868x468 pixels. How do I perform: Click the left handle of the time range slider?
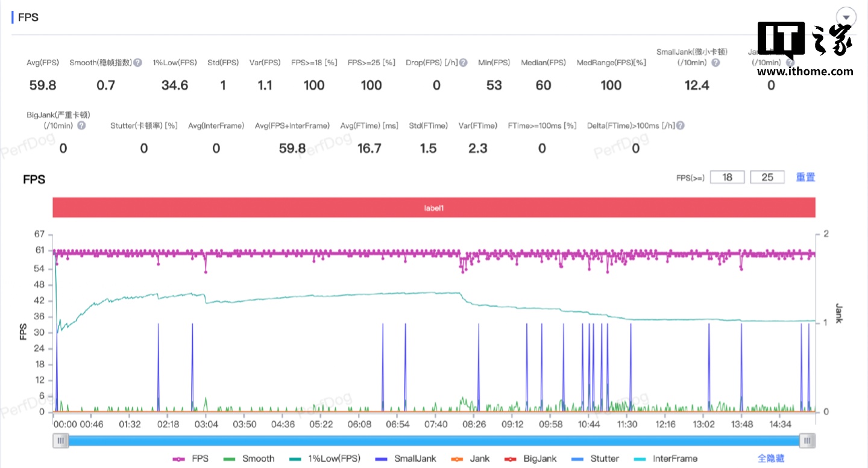coord(60,441)
